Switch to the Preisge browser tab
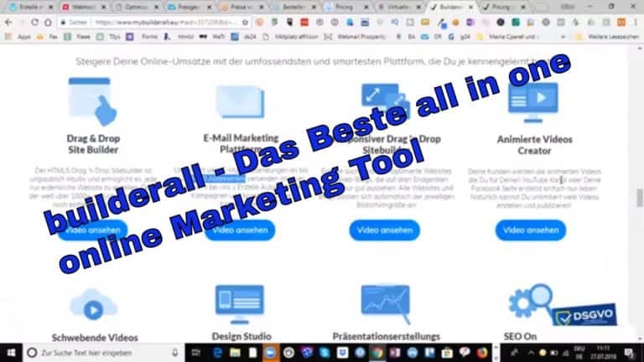This screenshot has width=644, height=362. 189,7
